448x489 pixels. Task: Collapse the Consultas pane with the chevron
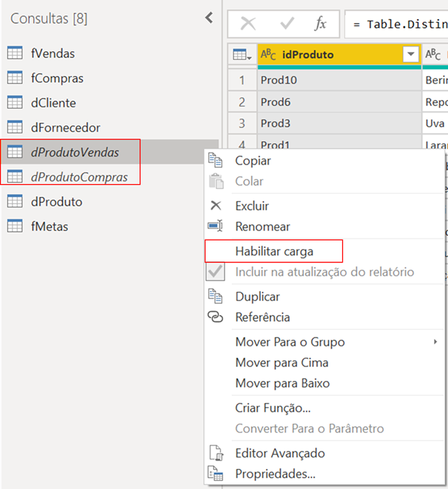pos(209,19)
